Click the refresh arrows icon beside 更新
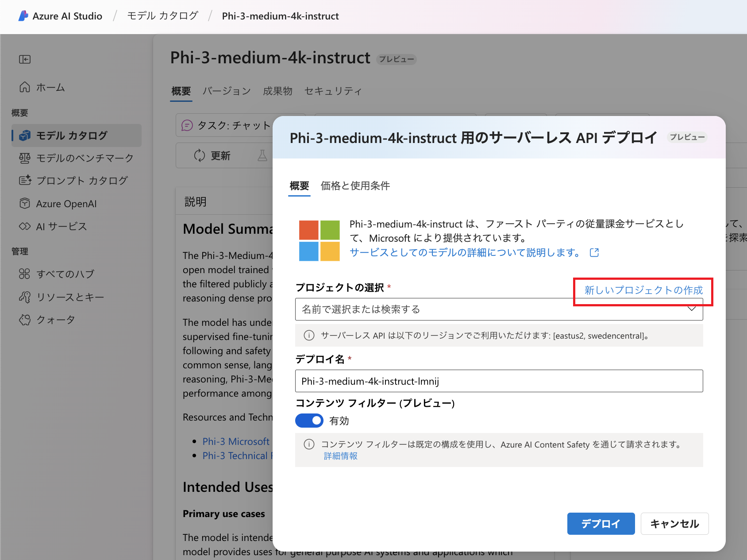This screenshot has width=747, height=560. [x=200, y=155]
